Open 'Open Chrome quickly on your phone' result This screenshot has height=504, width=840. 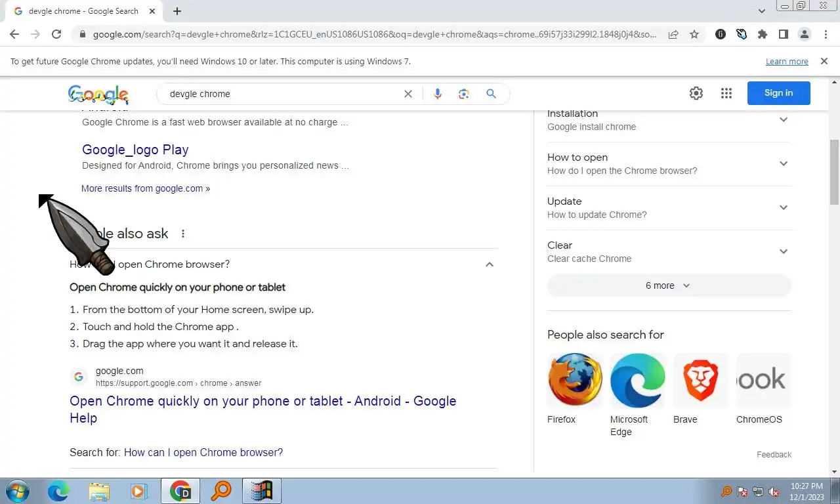(x=263, y=409)
